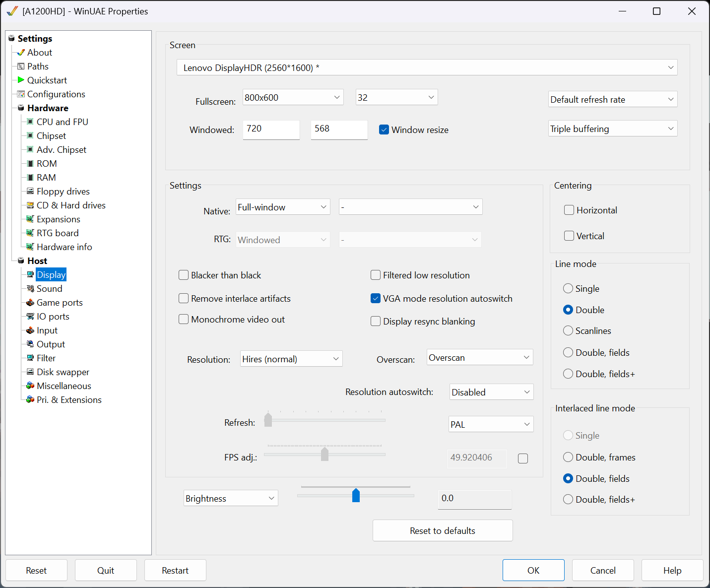Open the Triple buffering dropdown
This screenshot has height=588, width=710.
tap(613, 129)
